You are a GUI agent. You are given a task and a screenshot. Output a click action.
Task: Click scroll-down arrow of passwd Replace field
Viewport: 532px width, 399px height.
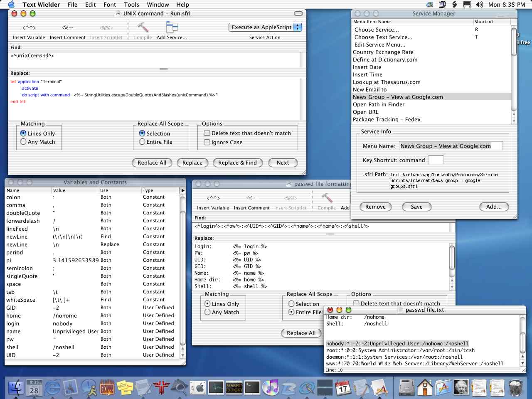point(452,287)
